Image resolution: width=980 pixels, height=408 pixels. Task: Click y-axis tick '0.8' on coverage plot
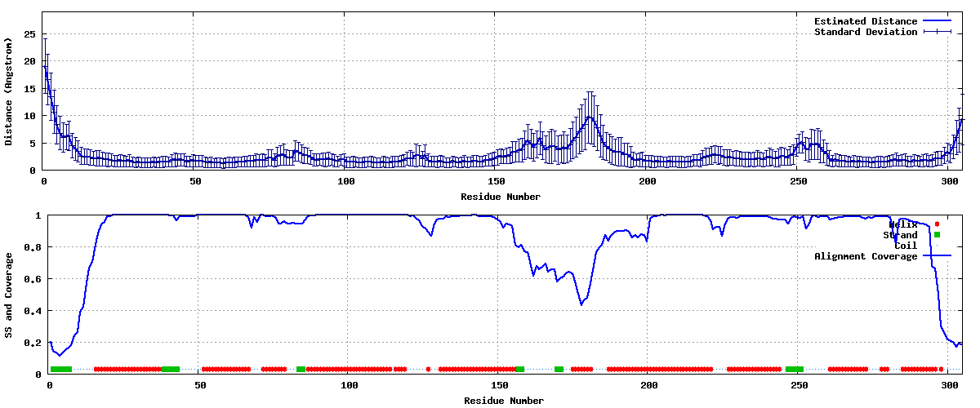(33, 247)
